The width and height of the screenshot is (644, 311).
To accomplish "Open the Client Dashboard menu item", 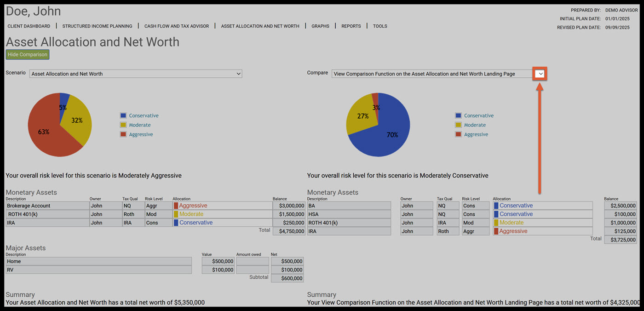I will tap(29, 26).
